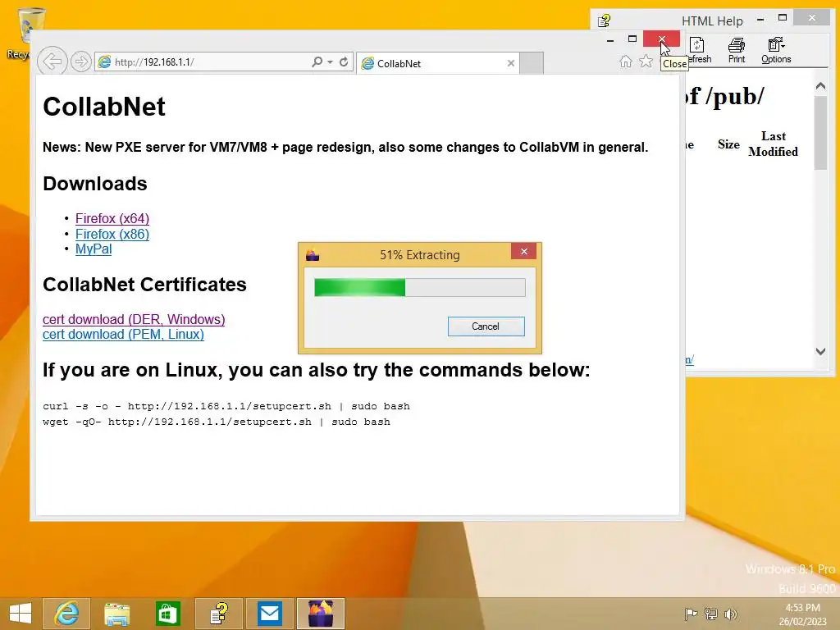Open the clock showing 4:53 PM
Viewport: 840px width, 630px height.
click(802, 614)
